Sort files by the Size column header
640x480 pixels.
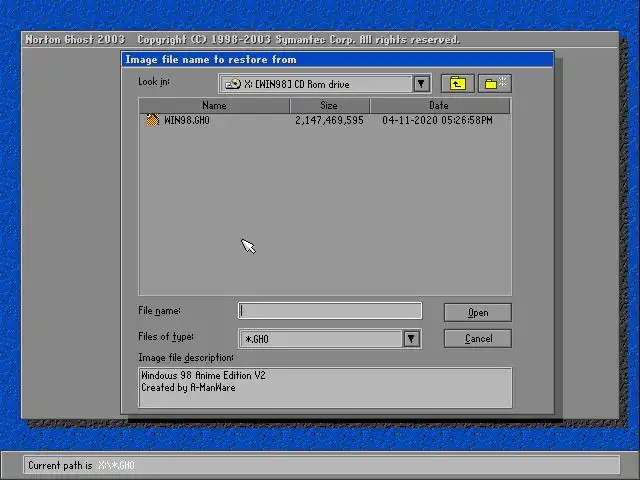tap(329, 106)
